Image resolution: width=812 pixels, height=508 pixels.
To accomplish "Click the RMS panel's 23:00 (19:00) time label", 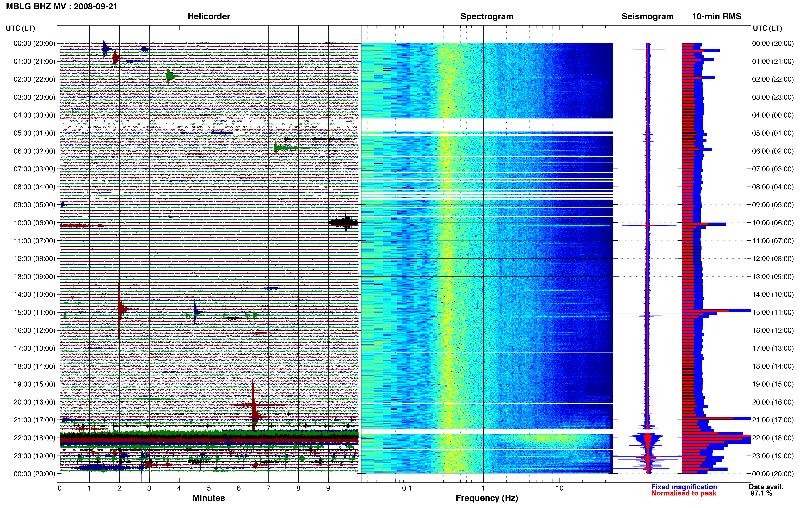I will click(x=773, y=456).
